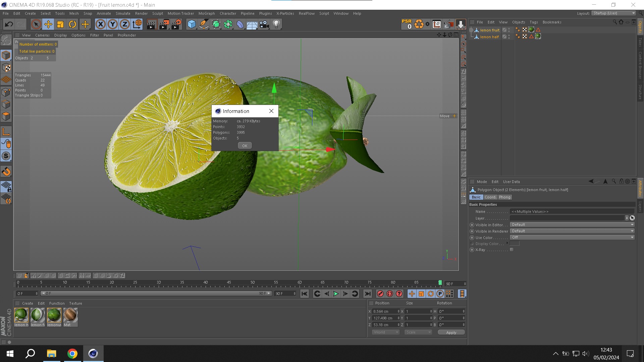The image size is (644, 362).
Task: Open the Simulate menu
Action: (123, 13)
